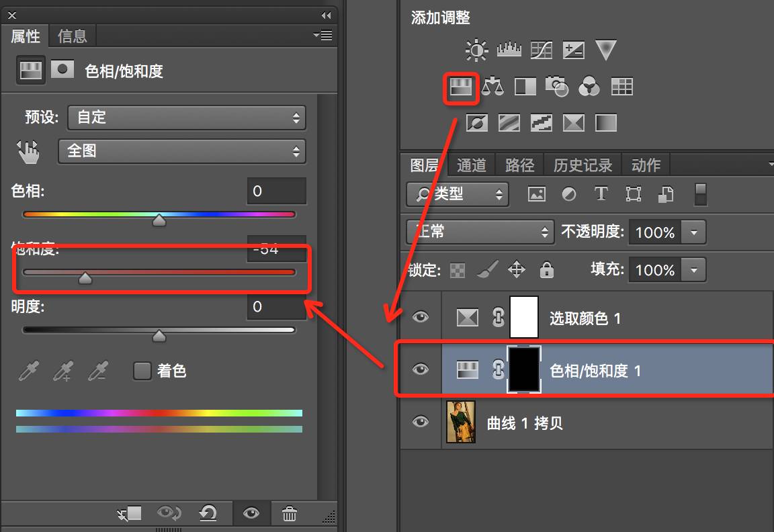Toggle clip adjustment to layer below
The image size is (774, 532).
point(130,515)
